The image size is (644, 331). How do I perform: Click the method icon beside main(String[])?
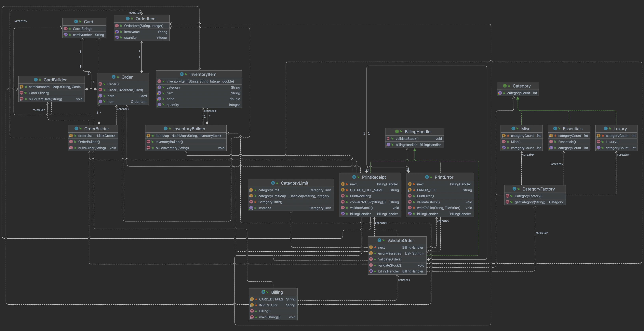click(252, 317)
